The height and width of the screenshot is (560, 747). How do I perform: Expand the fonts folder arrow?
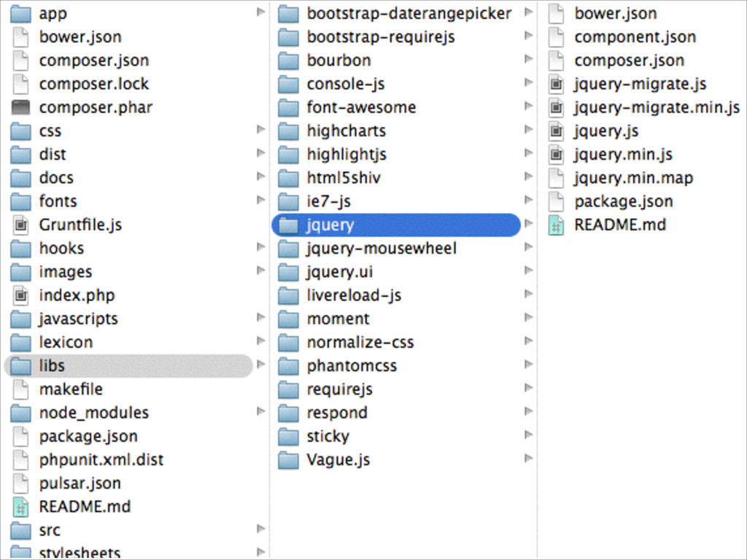[x=260, y=200]
